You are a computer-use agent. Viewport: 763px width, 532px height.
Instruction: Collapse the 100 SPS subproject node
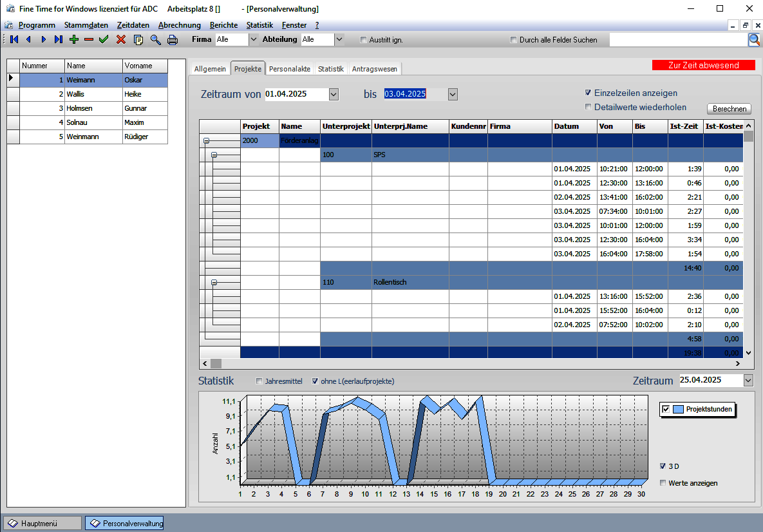214,155
